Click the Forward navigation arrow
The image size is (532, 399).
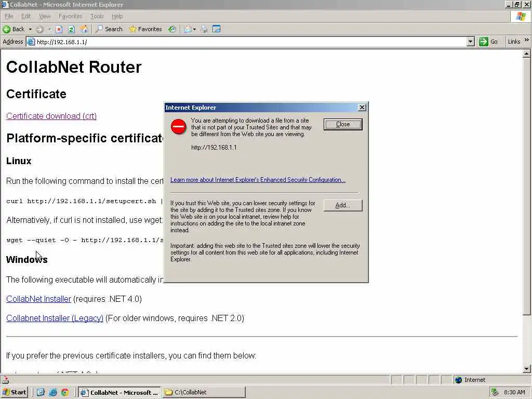point(39,29)
